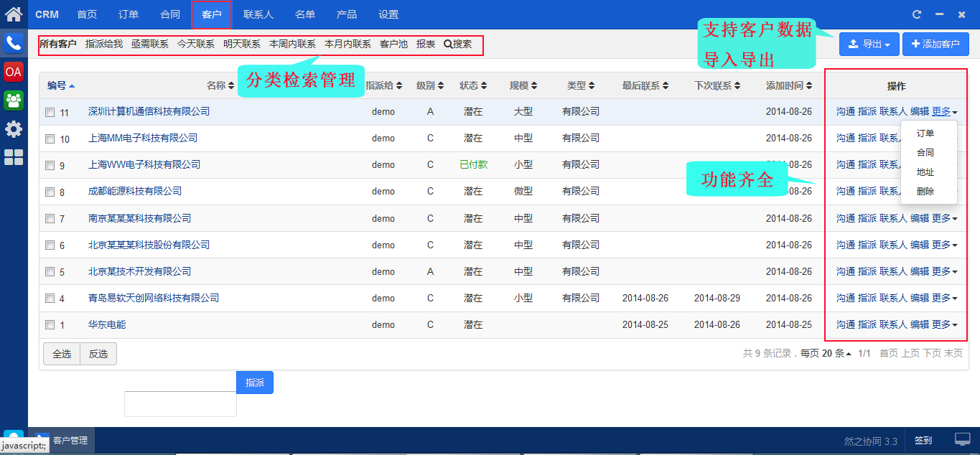Switch to the 联系人 top tab
This screenshot has height=455, width=980.
pos(258,14)
